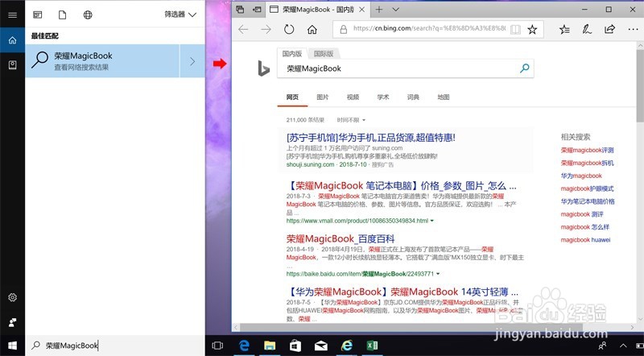Open the 筛选器 filter dropdown
644x356 pixels.
click(x=180, y=14)
